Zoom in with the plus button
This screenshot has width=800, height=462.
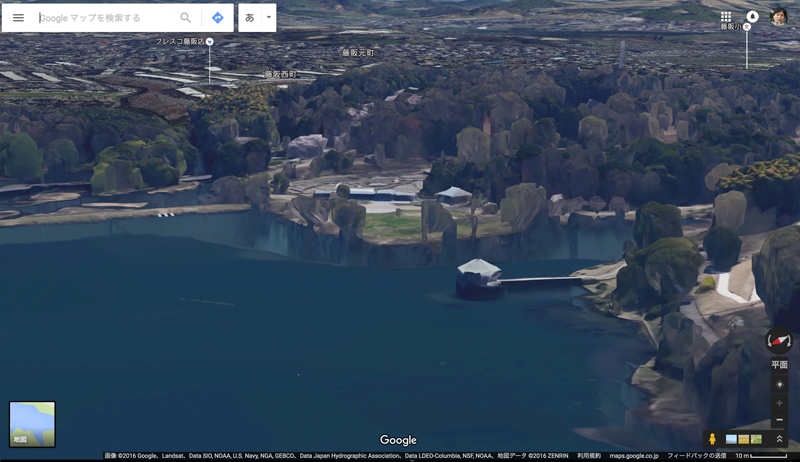tap(779, 403)
